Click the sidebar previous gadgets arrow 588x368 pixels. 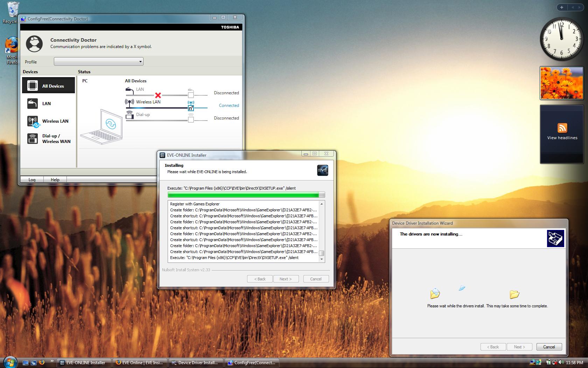(x=573, y=7)
